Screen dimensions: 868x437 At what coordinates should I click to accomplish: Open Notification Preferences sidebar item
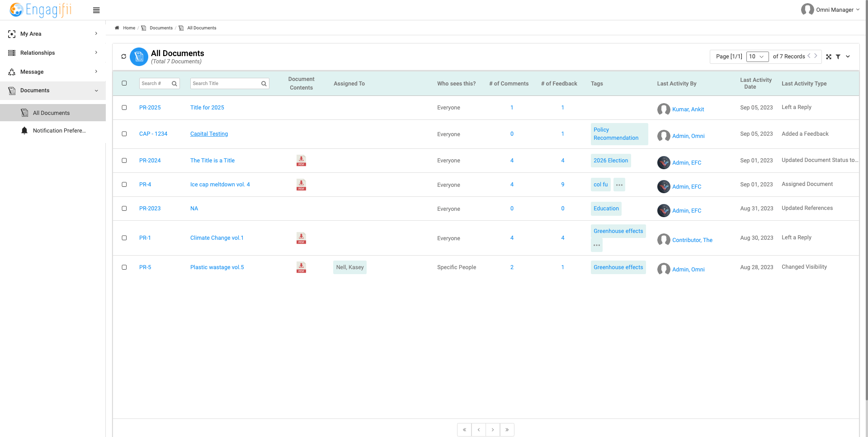[53, 131]
